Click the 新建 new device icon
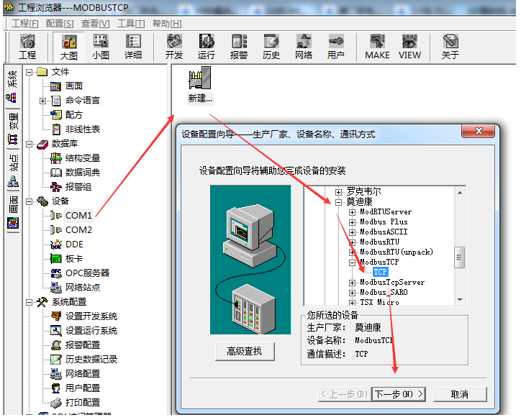This screenshot has height=420, width=521. pos(200,86)
